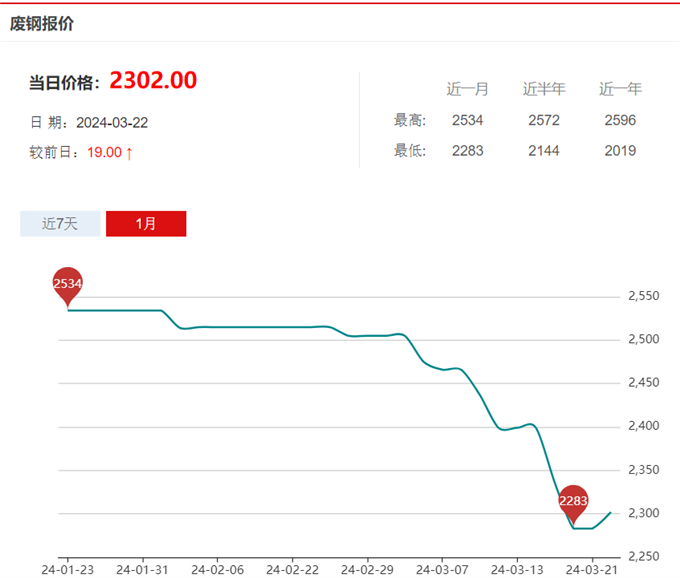Click the 24-02-06 axis label
Image resolution: width=680 pixels, height=578 pixels.
[x=217, y=570]
